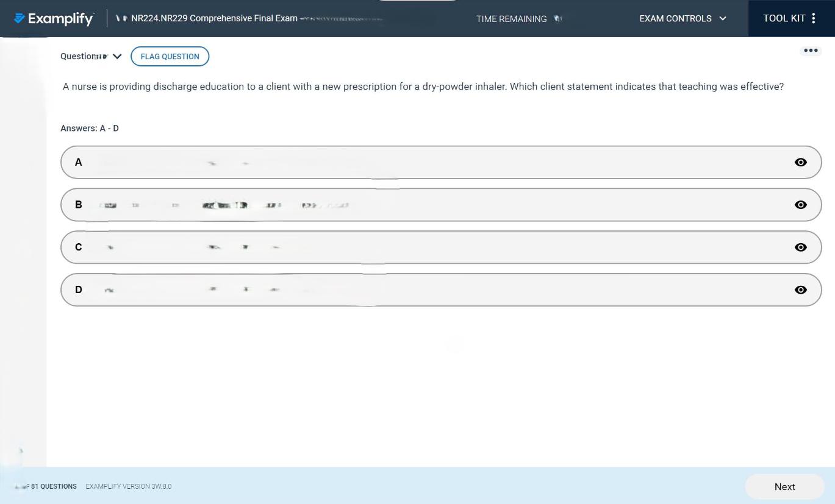This screenshot has width=835, height=504.
Task: Select answer choice C
Action: pos(441,247)
